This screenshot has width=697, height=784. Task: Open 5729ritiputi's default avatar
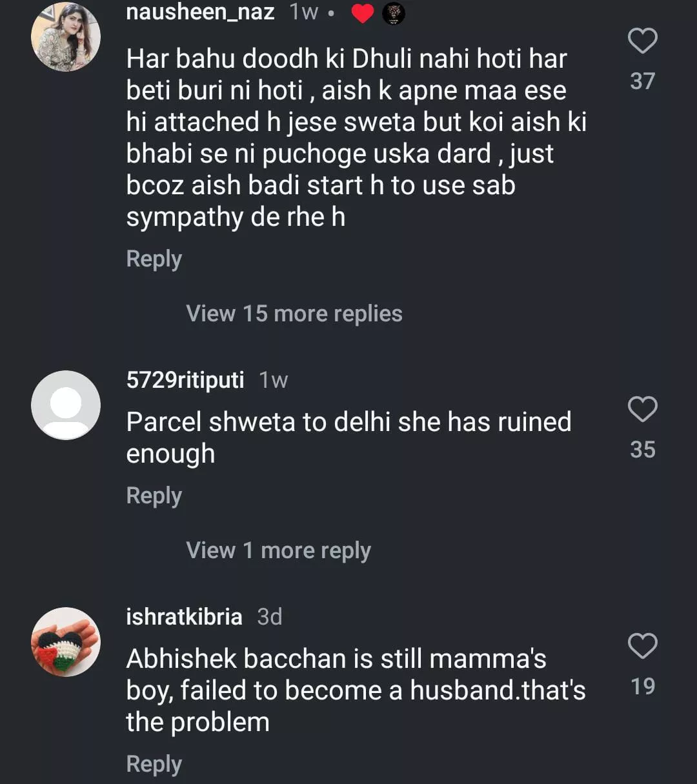pos(66,405)
